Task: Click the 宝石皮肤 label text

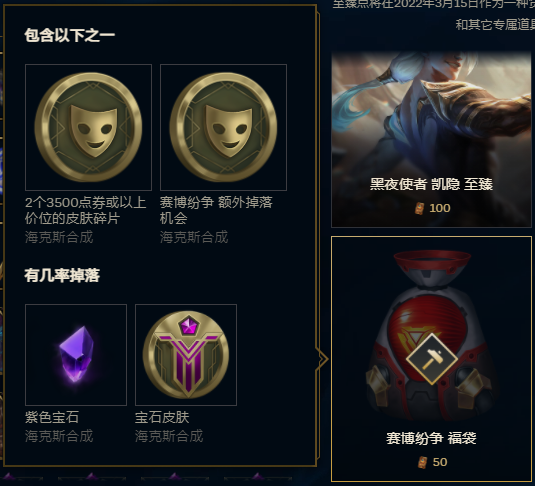Action: (x=162, y=417)
